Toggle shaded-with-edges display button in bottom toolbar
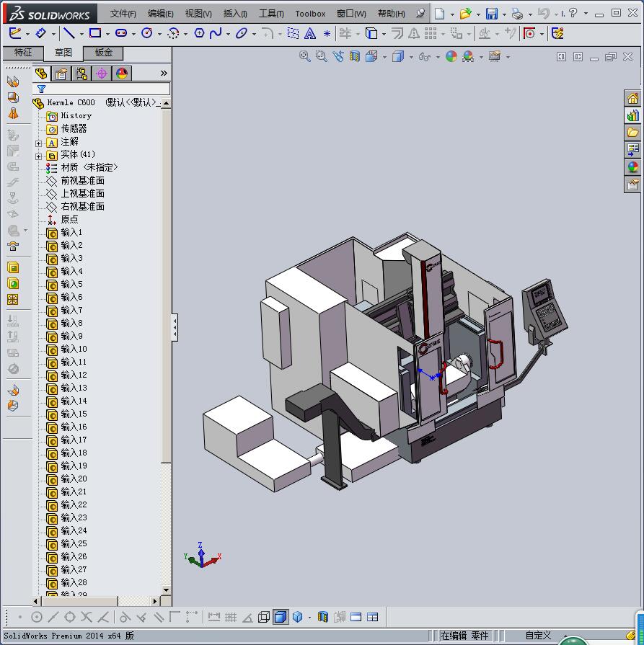This screenshot has height=645, width=644. pos(281,617)
